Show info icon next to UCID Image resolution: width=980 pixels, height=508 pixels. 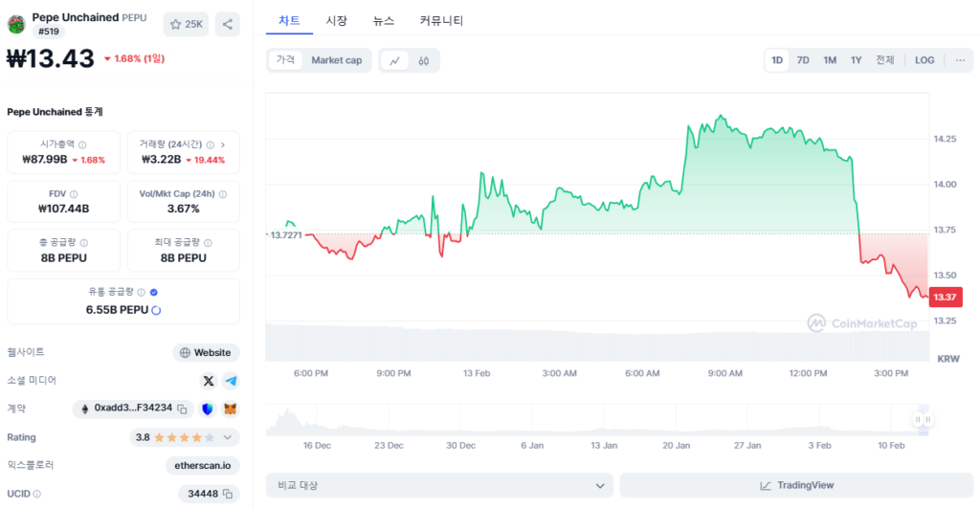[x=37, y=494]
